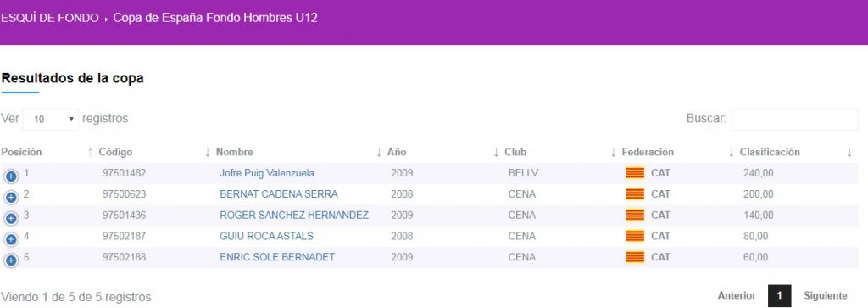
Task: Sort results by Federación column
Action: coord(648,153)
